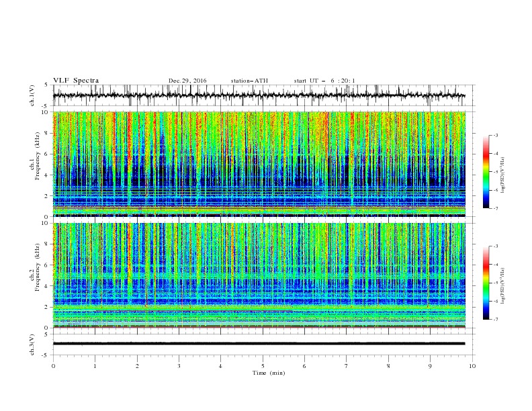Click inside the ch.1 spectrogram panel
The image size is (532, 411).
259,164
